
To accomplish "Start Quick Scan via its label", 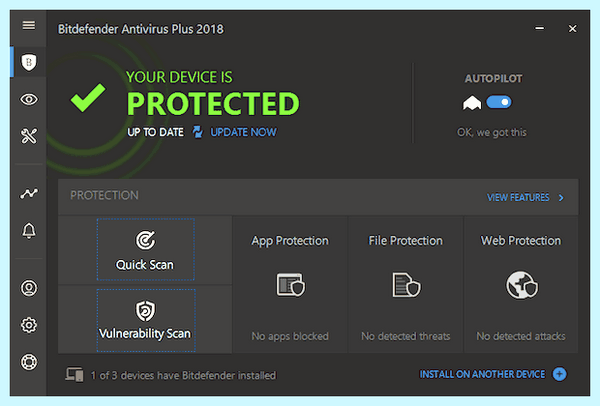I will [x=145, y=265].
